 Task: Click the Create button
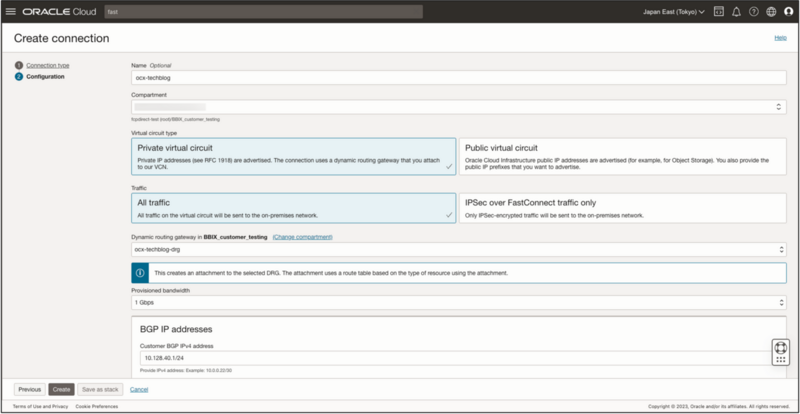(61, 389)
